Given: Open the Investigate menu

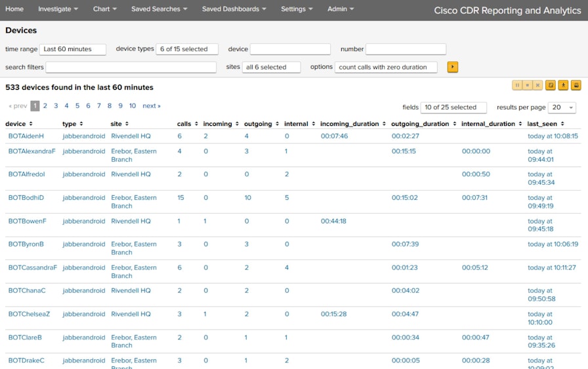Looking at the screenshot, I should [58, 9].
